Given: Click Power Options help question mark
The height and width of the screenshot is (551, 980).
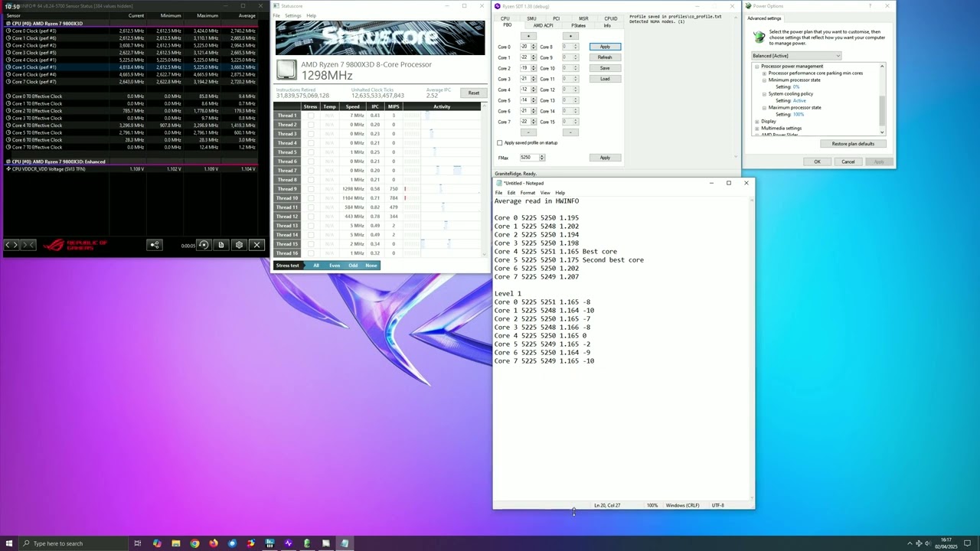Looking at the screenshot, I should [870, 6].
